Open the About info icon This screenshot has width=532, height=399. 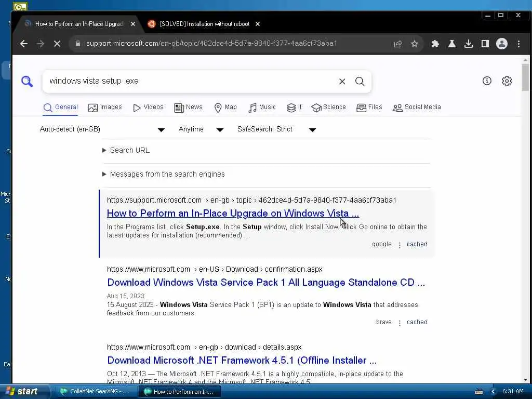[x=487, y=81]
